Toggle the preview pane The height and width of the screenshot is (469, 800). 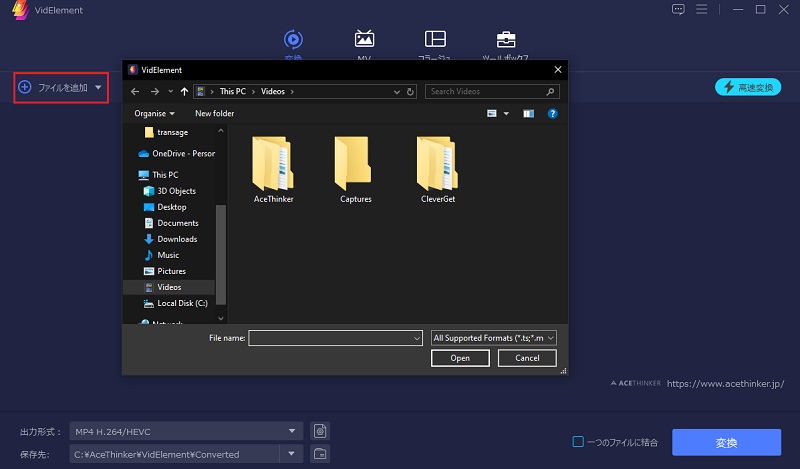coord(529,113)
